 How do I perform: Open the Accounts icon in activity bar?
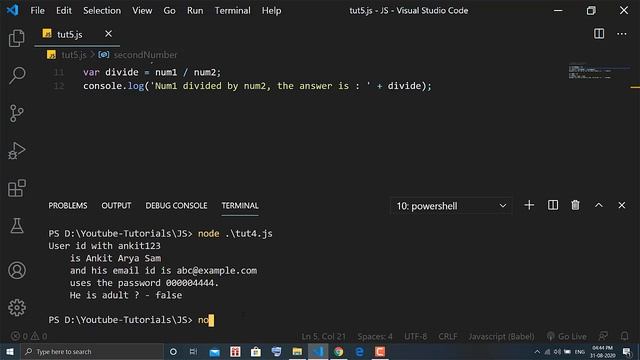[x=17, y=270]
